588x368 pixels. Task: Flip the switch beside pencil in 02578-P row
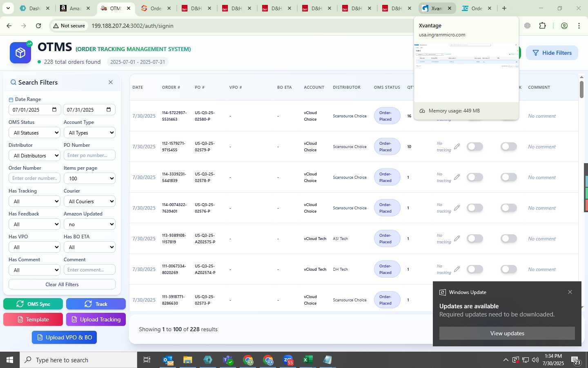coord(475,177)
